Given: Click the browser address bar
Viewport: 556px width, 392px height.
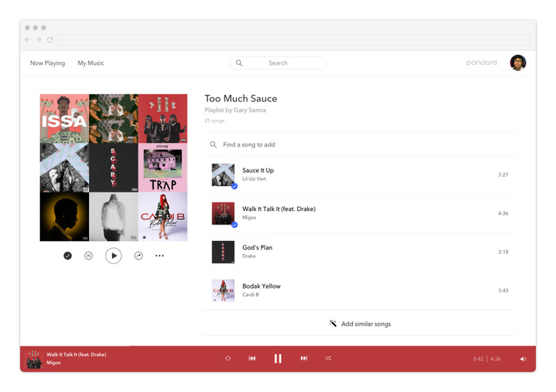Looking at the screenshot, I should point(294,40).
